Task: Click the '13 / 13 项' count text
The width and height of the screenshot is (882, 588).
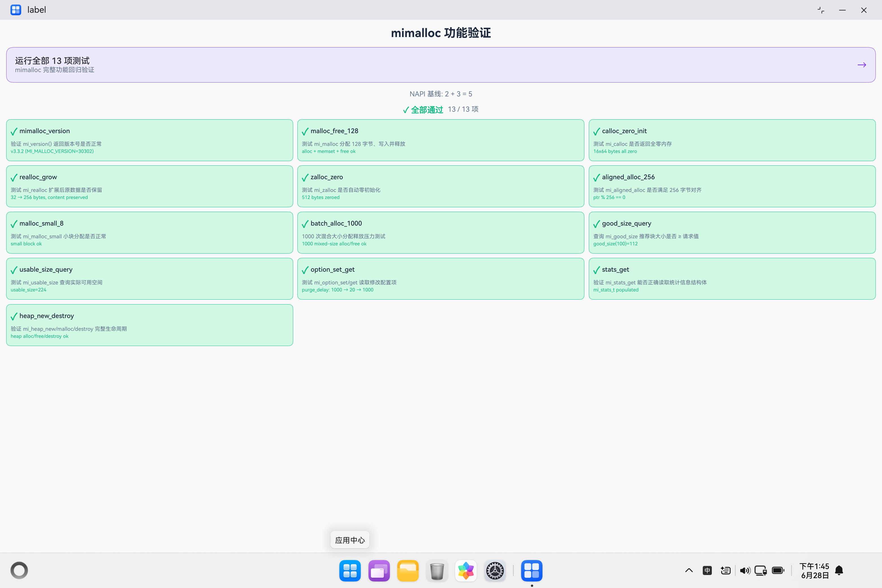Action: (463, 109)
